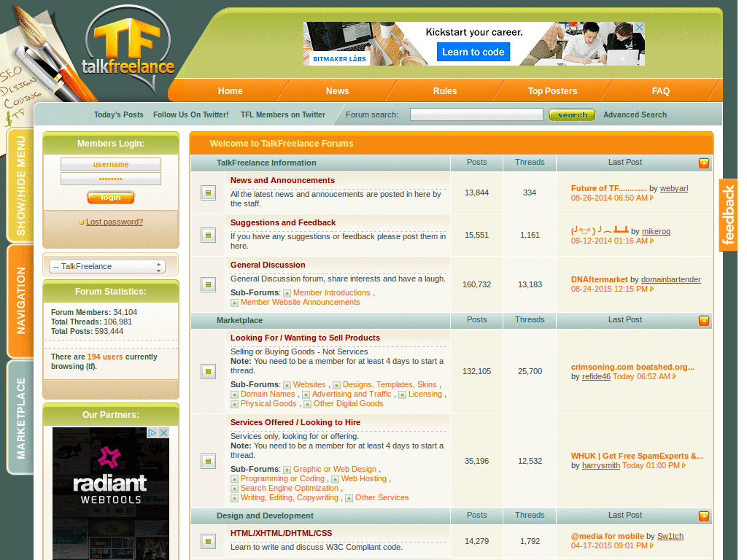Click the small icon beside Member Website Announcements

click(234, 303)
